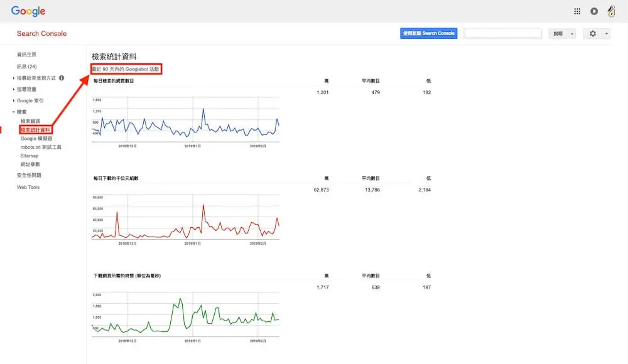This screenshot has height=364, width=628.
Task: Click the info icon beside 搜尋結果呈現方式
Action: click(62, 78)
